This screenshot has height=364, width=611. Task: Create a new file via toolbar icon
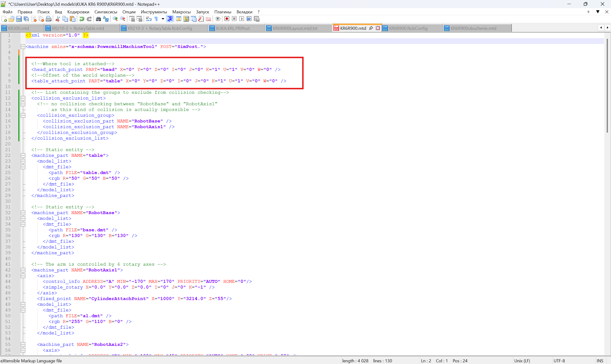point(4,19)
